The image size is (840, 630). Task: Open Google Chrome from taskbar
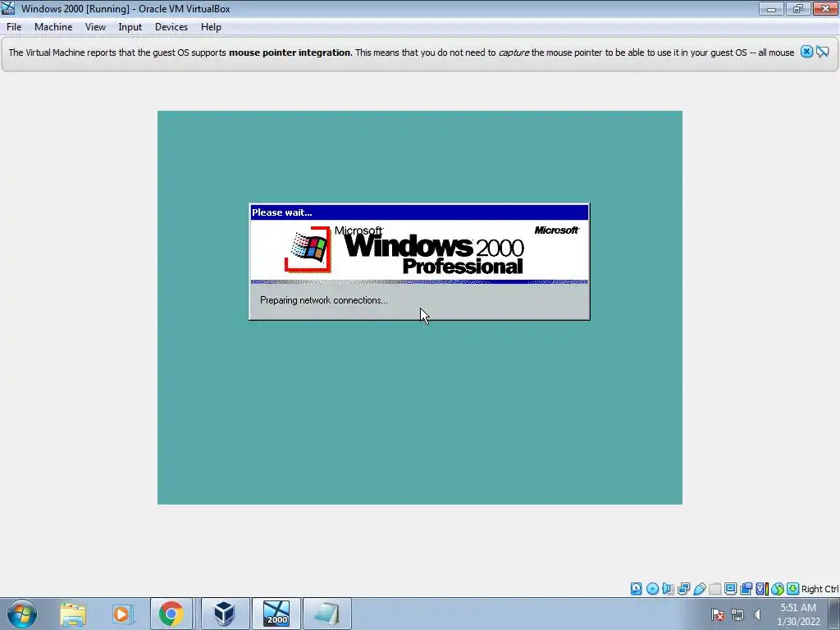[x=171, y=614]
